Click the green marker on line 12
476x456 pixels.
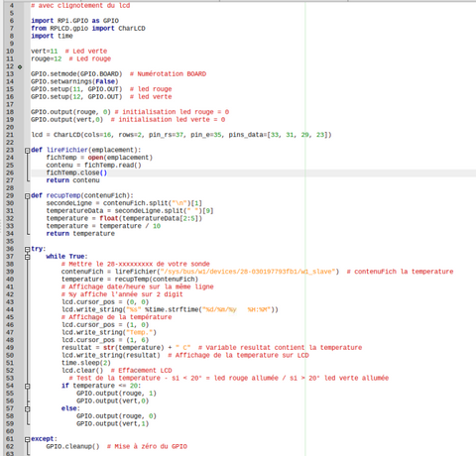(20, 66)
